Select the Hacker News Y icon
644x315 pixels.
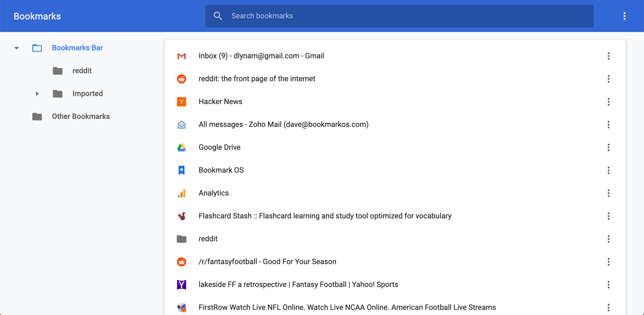[182, 102]
